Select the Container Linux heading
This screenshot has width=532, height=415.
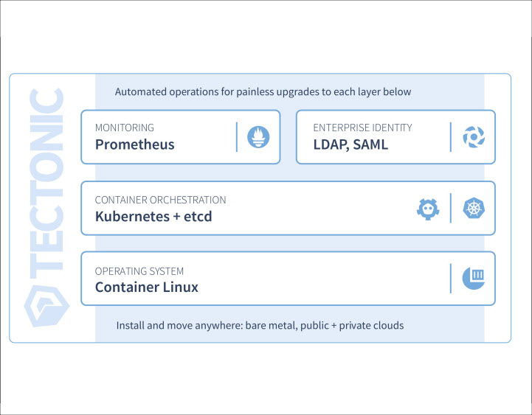pyautogui.click(x=147, y=287)
